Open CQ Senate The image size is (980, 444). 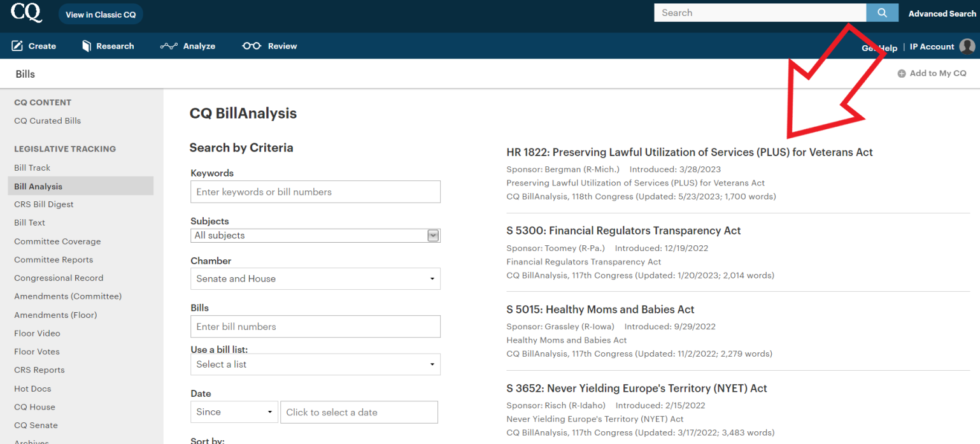[x=36, y=426]
